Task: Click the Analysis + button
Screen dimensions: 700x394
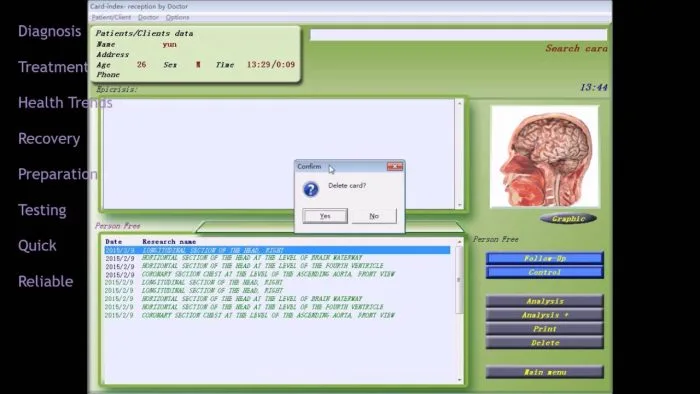Action: pyautogui.click(x=545, y=315)
